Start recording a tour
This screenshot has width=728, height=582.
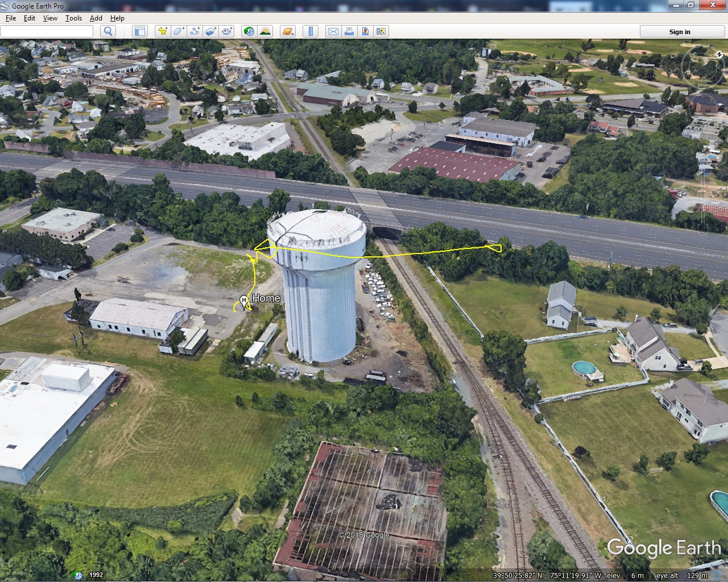[227, 31]
